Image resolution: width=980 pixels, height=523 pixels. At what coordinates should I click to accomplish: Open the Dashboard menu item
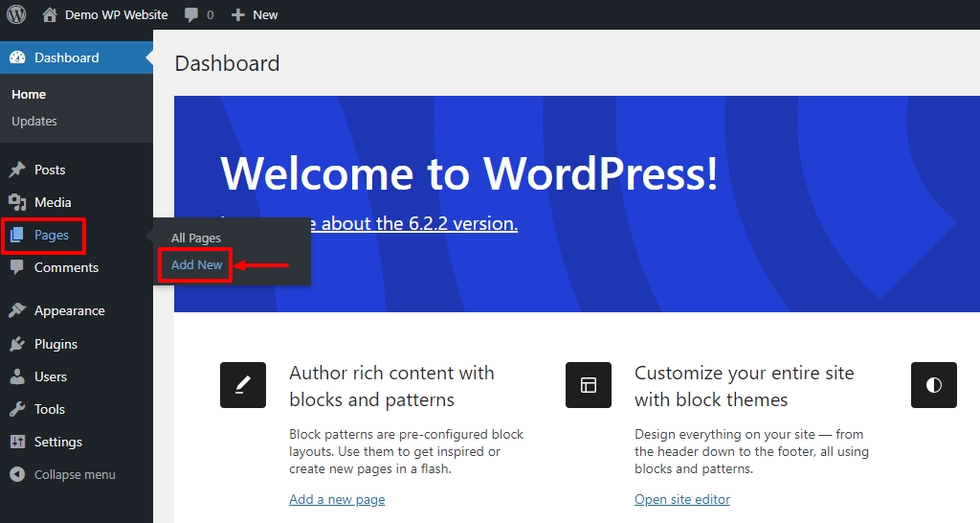pyautogui.click(x=77, y=57)
